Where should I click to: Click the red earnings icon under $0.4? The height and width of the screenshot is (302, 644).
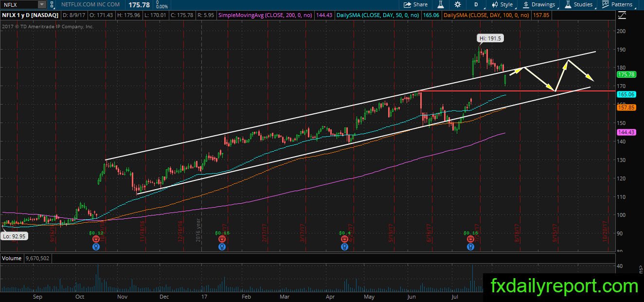pyautogui.click(x=345, y=239)
